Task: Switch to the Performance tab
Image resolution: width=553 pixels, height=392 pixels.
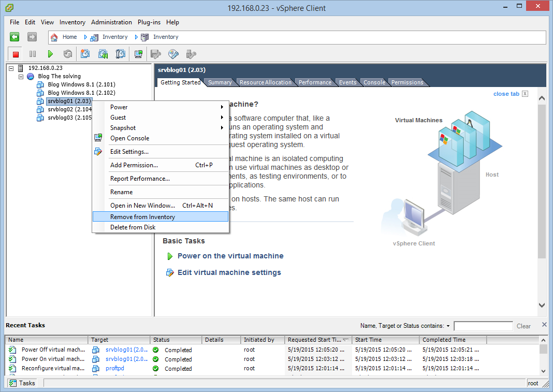Action: (315, 82)
